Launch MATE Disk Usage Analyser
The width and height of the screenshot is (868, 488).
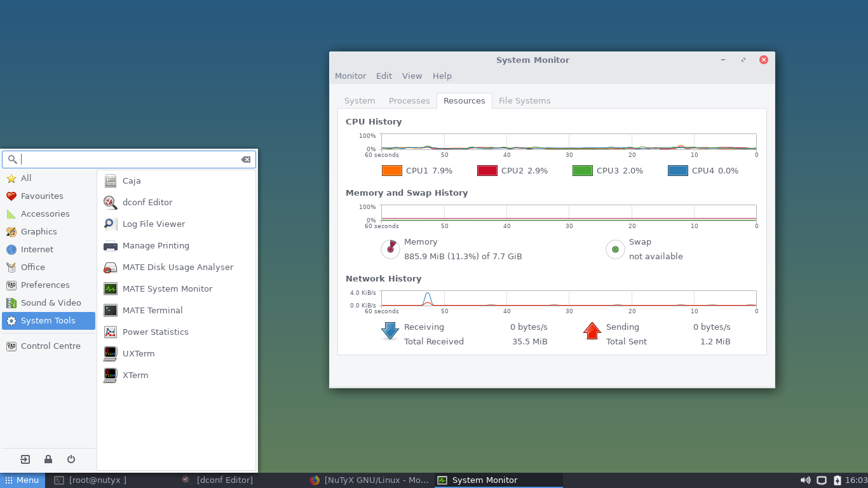pos(177,268)
